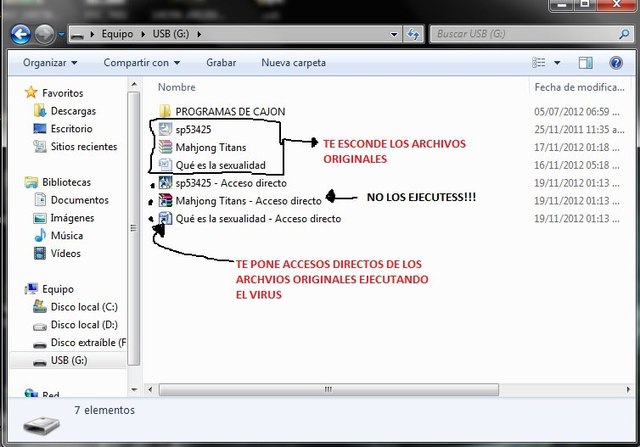Open the view options dropdown arrow

click(x=557, y=63)
